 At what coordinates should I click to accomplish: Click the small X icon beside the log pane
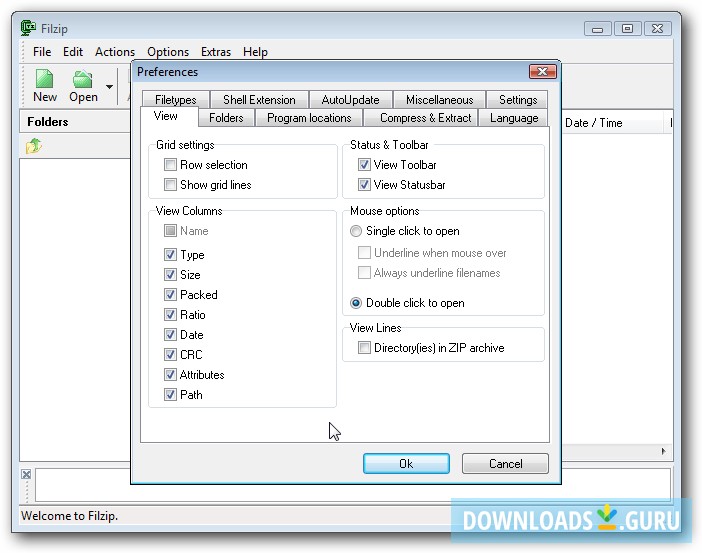point(26,474)
